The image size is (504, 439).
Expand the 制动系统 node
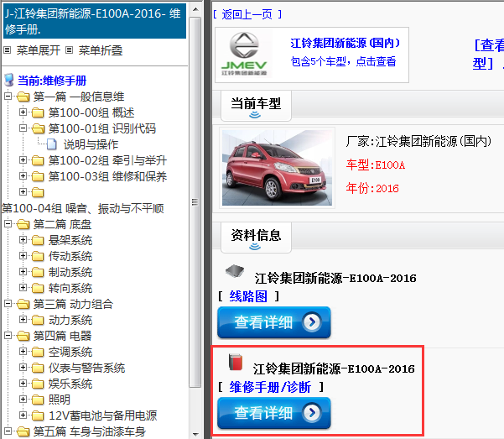click(23, 272)
